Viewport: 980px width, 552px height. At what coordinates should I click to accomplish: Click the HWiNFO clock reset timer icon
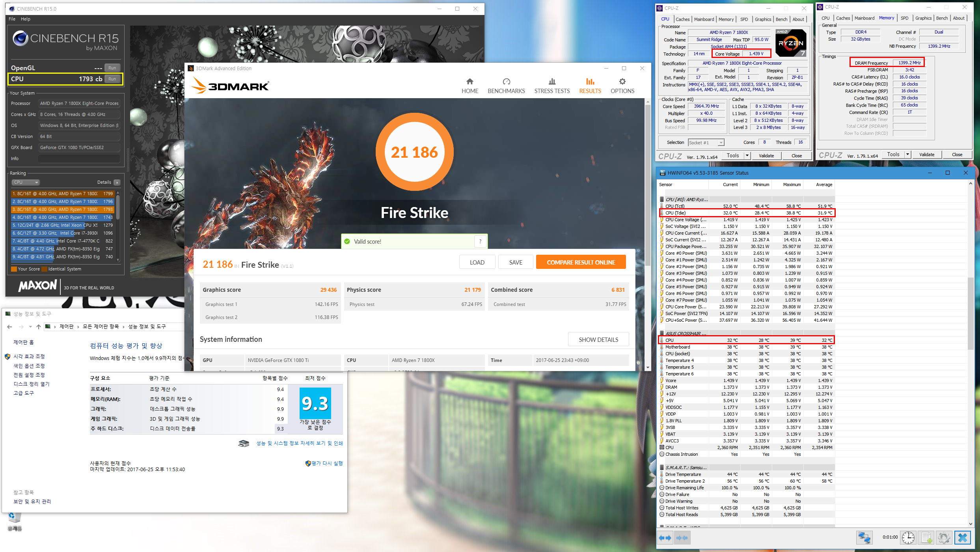(x=908, y=538)
